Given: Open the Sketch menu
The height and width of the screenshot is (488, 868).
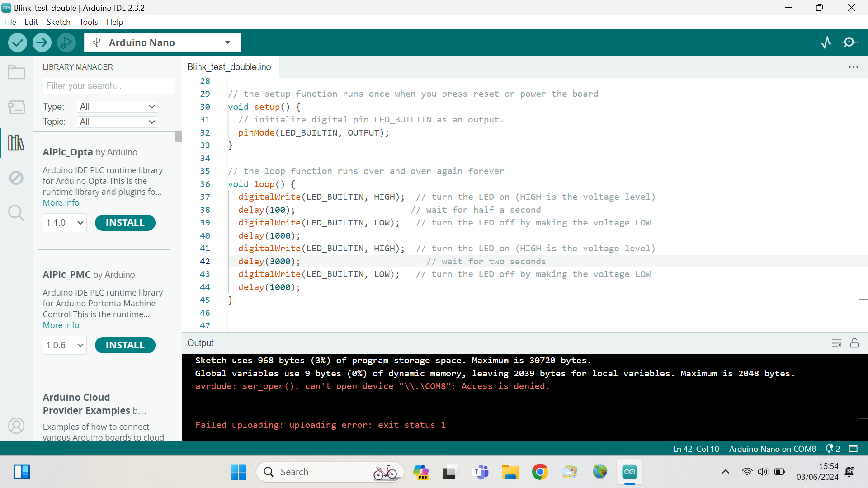Looking at the screenshot, I should pyautogui.click(x=58, y=22).
